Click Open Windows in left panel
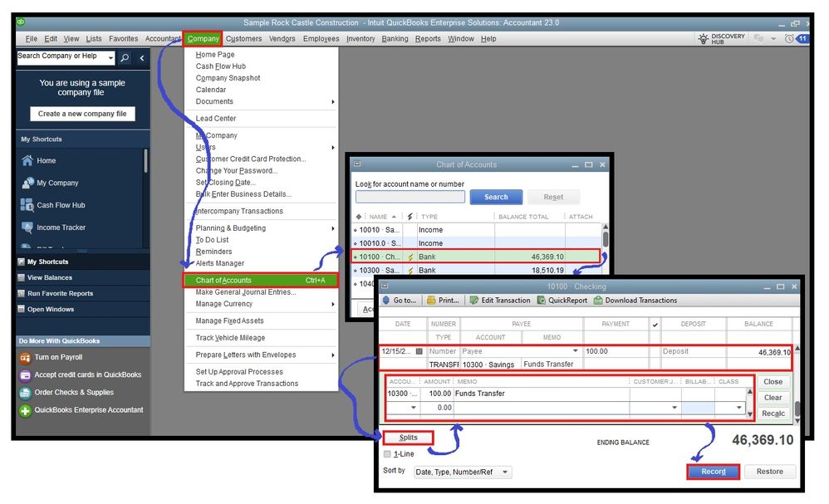829x504 pixels. (50, 309)
